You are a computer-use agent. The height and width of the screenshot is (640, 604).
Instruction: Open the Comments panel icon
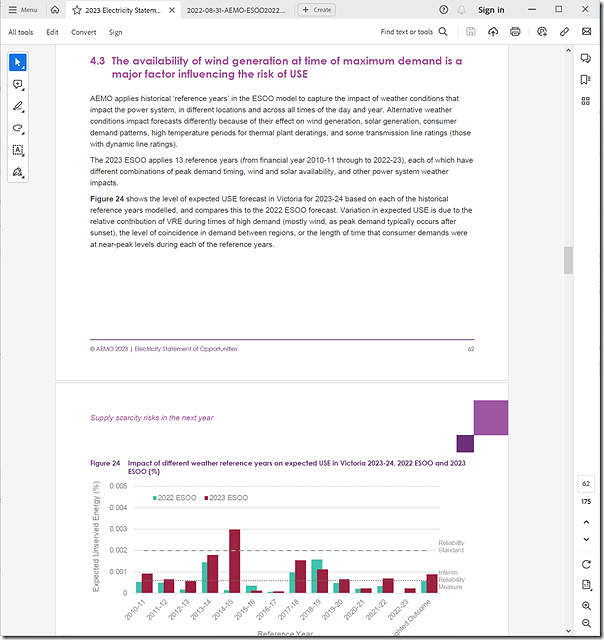(586, 58)
